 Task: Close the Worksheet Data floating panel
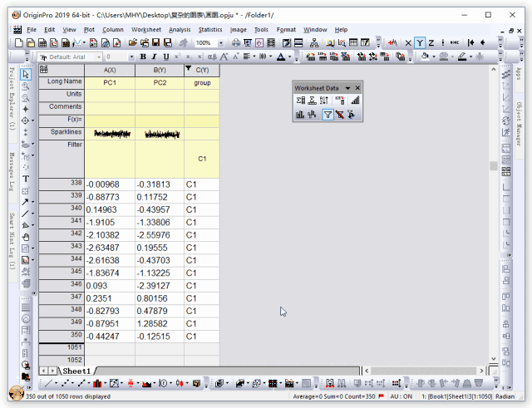click(x=357, y=88)
